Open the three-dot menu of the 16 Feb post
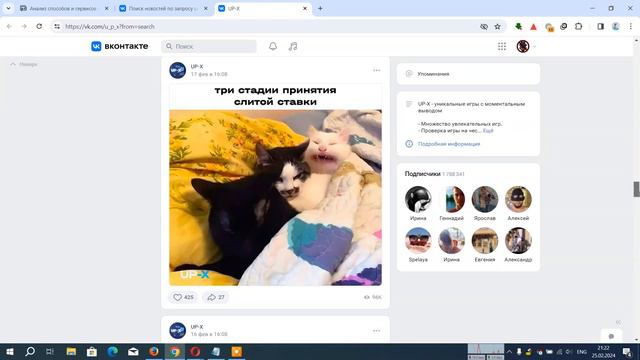Screen dimensions: 640x360 pos(376,331)
